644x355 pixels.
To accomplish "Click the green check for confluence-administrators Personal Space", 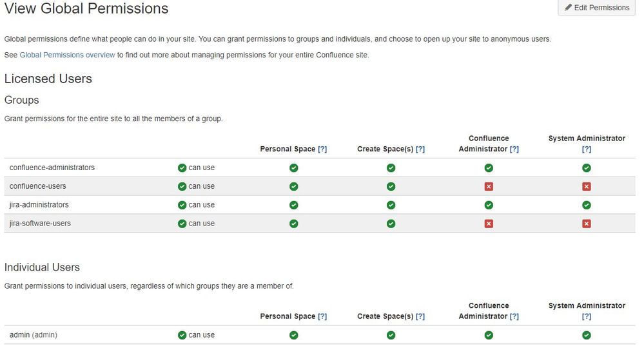I will coord(294,168).
